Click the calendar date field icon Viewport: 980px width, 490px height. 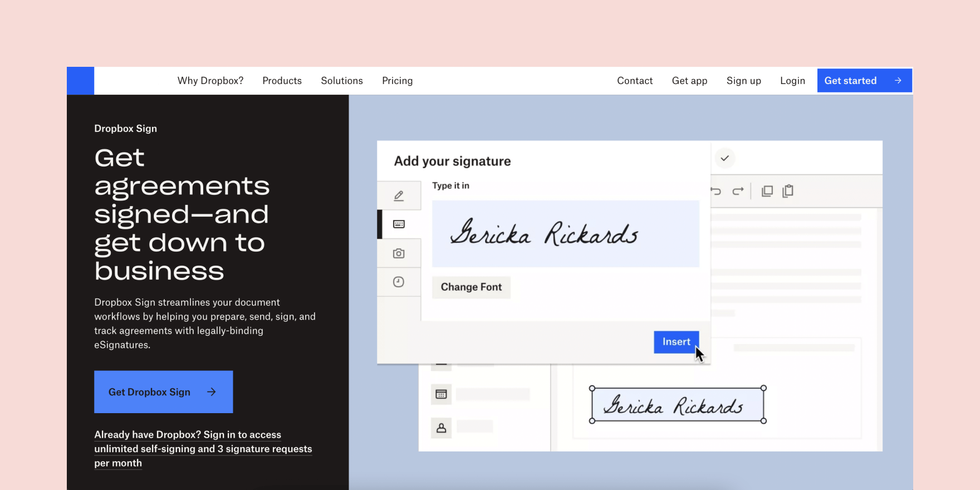click(441, 394)
